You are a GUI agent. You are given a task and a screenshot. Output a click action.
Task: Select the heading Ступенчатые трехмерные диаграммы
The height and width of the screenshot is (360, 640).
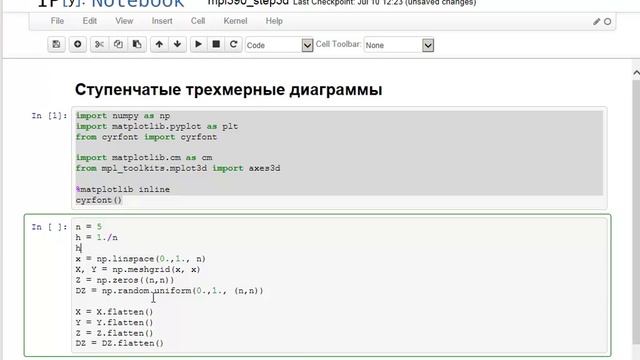[x=229, y=90]
